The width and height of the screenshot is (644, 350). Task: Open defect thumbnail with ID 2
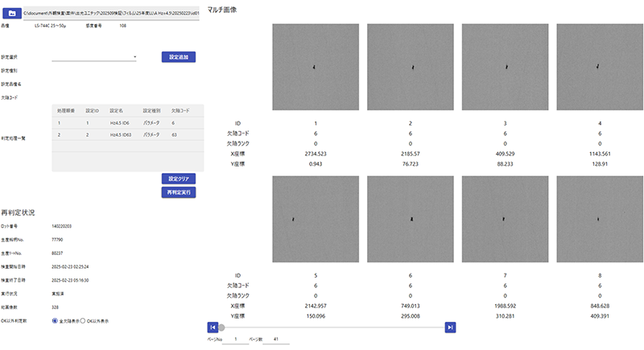tap(411, 67)
